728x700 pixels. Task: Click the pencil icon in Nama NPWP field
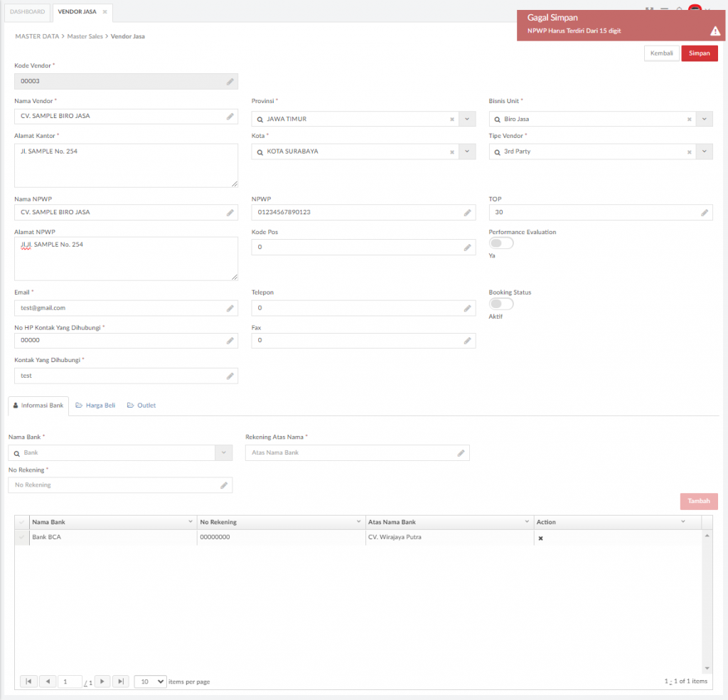[230, 213]
